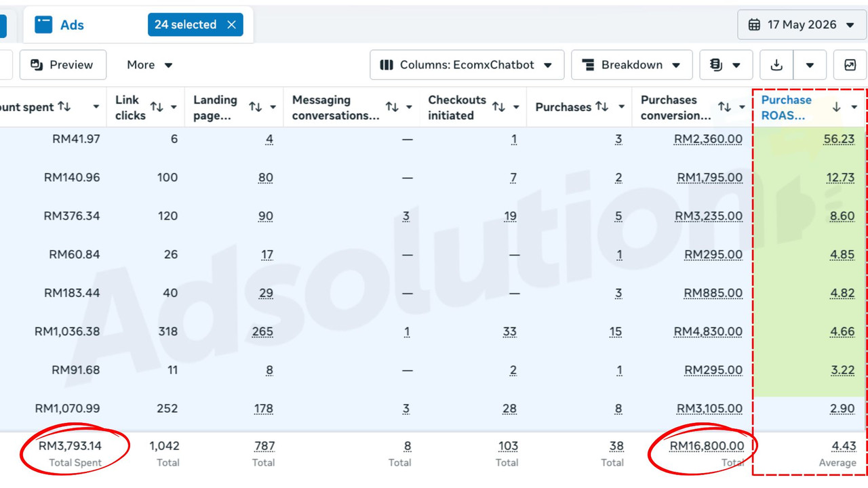The image size is (868, 488).
Task: Sort by Link clicks arrows icon
Action: pyautogui.click(x=156, y=107)
